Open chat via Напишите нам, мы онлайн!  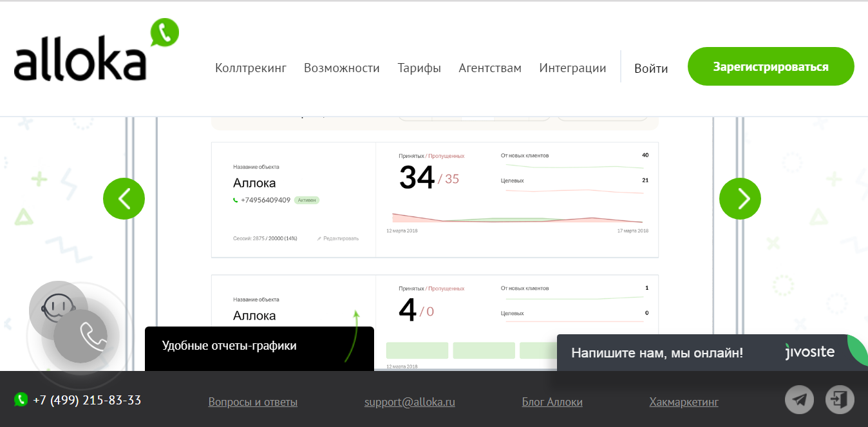[x=657, y=352]
